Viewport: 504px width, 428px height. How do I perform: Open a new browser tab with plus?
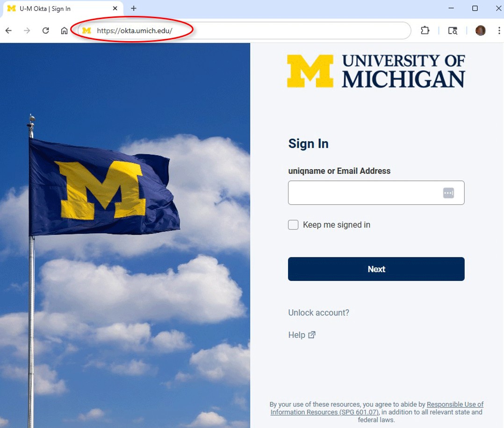(134, 8)
